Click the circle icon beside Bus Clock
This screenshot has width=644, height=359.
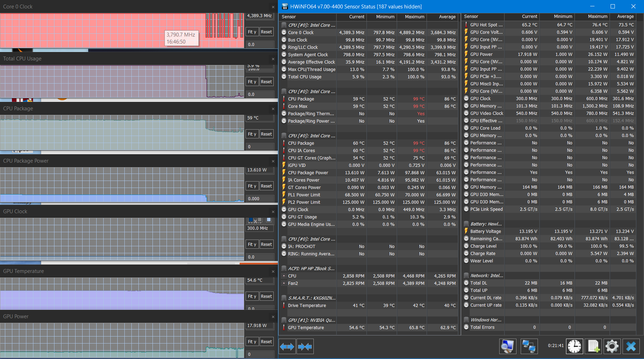[x=284, y=40]
